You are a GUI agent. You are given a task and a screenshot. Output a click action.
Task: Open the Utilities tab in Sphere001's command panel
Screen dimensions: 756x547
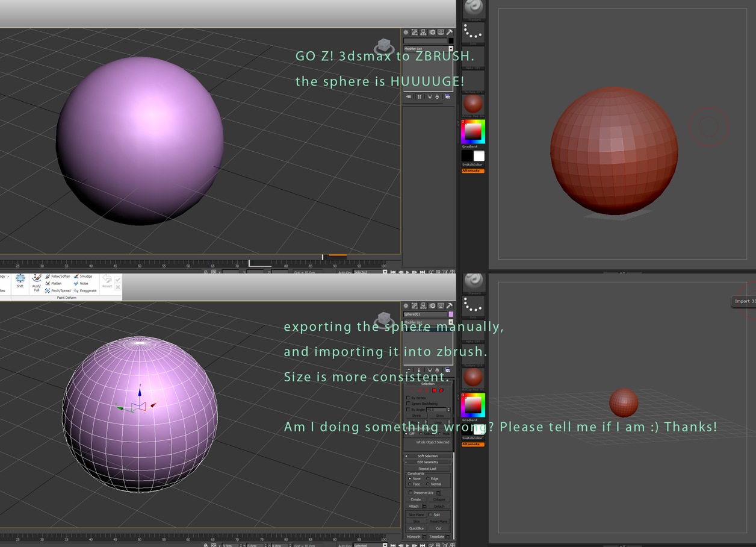click(449, 306)
